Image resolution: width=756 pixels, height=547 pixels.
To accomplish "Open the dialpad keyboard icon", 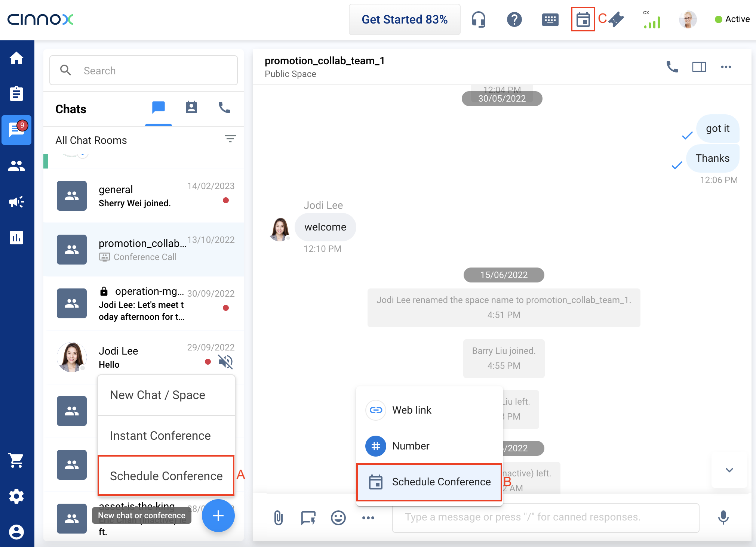I will coord(550,19).
